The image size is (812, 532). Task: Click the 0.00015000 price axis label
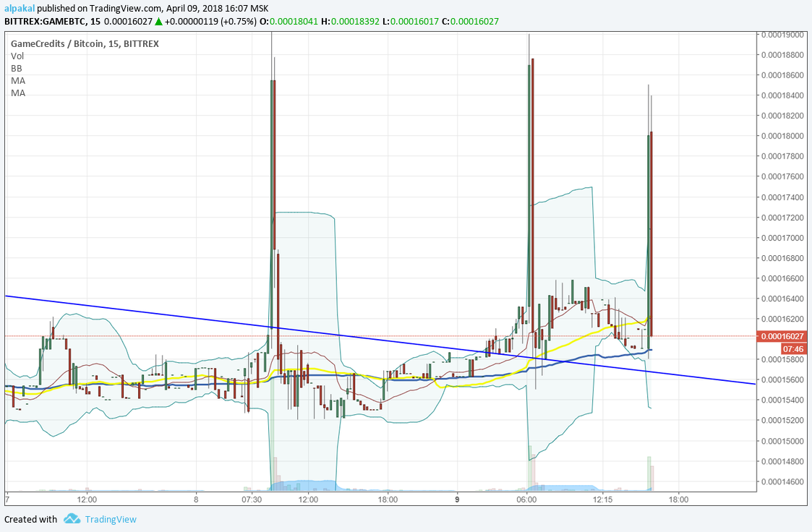[782, 441]
